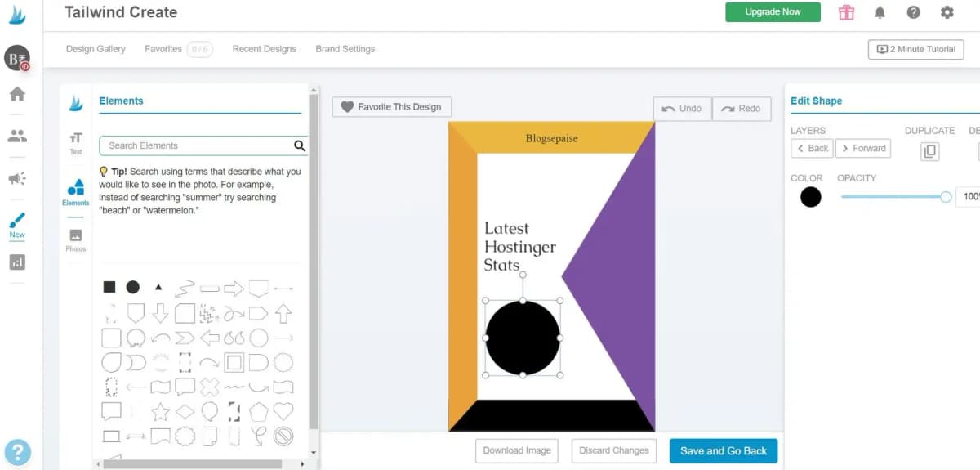This screenshot has height=470, width=980.
Task: Open the Design Gallery tab
Action: coord(96,49)
